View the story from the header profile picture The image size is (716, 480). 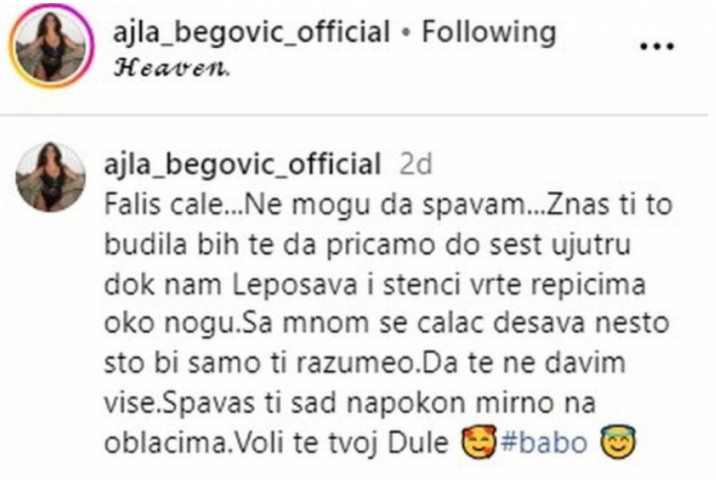tap(51, 45)
